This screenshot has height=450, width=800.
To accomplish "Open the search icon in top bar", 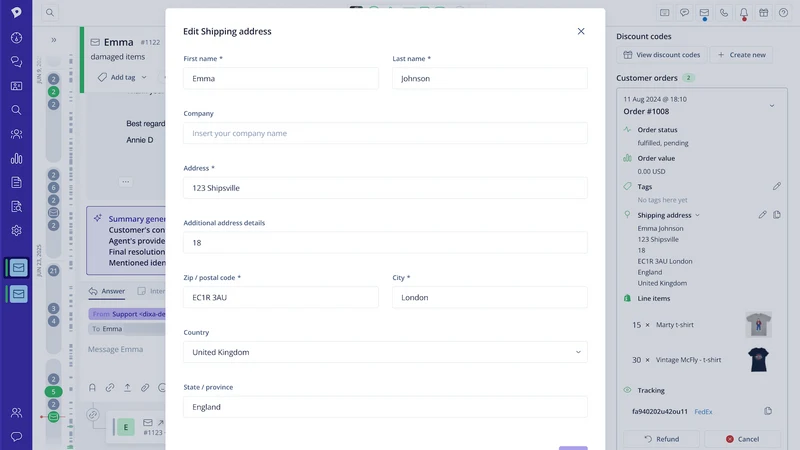I will [x=49, y=12].
